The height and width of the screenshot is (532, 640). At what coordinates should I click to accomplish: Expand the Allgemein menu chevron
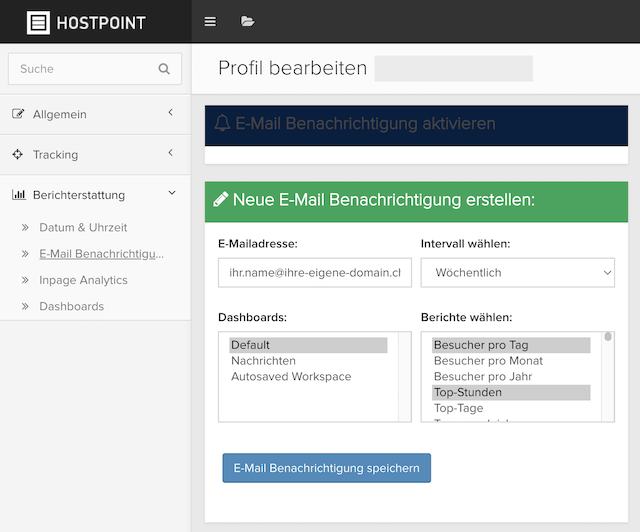click(x=171, y=112)
